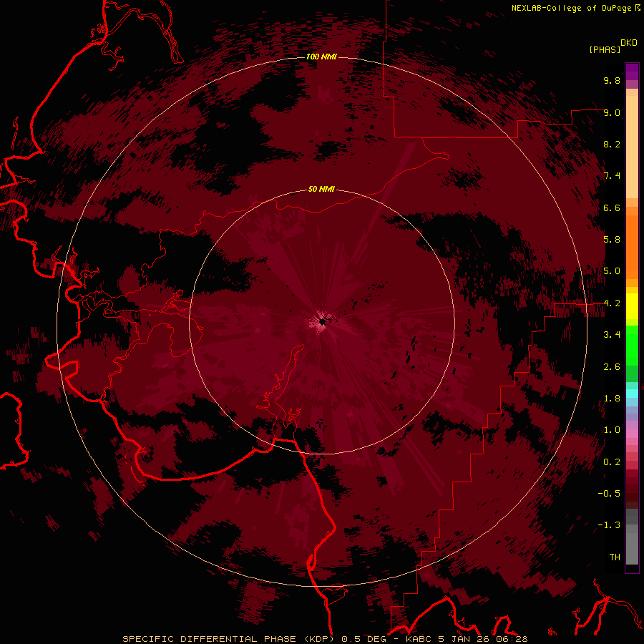The height and width of the screenshot is (644, 644).
Task: Click the 1.8 legend value
Action: pyautogui.click(x=612, y=399)
